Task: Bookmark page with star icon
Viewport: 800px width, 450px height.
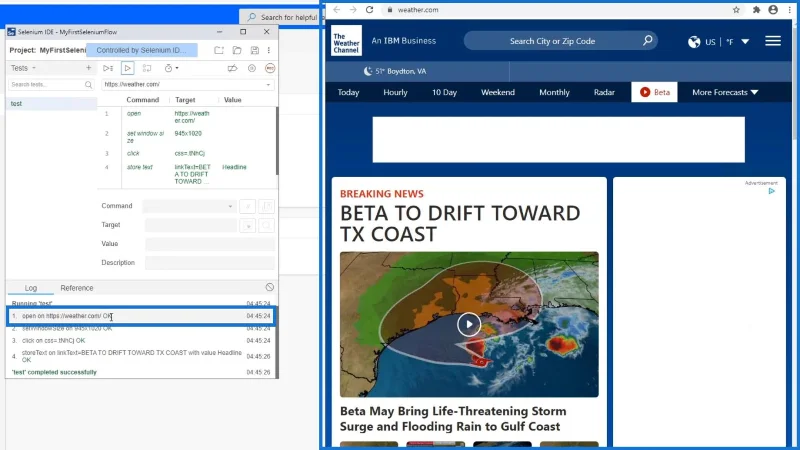Action: coord(736,10)
